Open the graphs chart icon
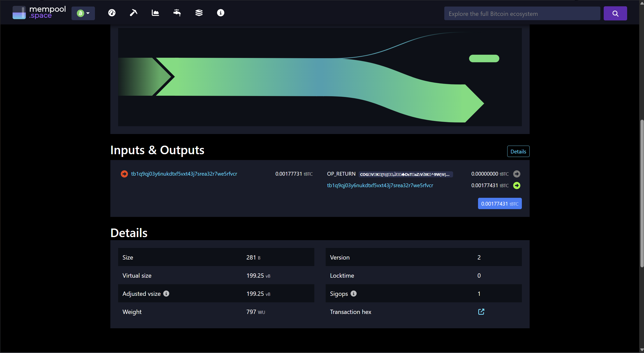This screenshot has width=644, height=353. pyautogui.click(x=155, y=13)
